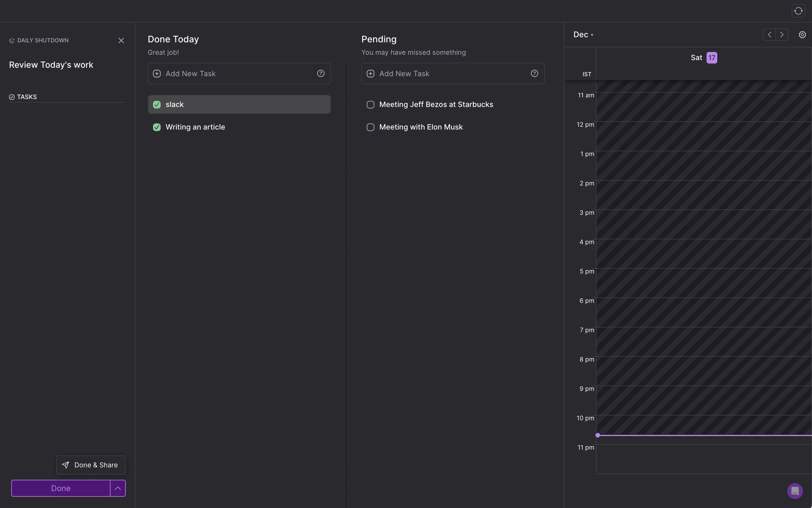Open the Dec month dropdown

[583, 35]
